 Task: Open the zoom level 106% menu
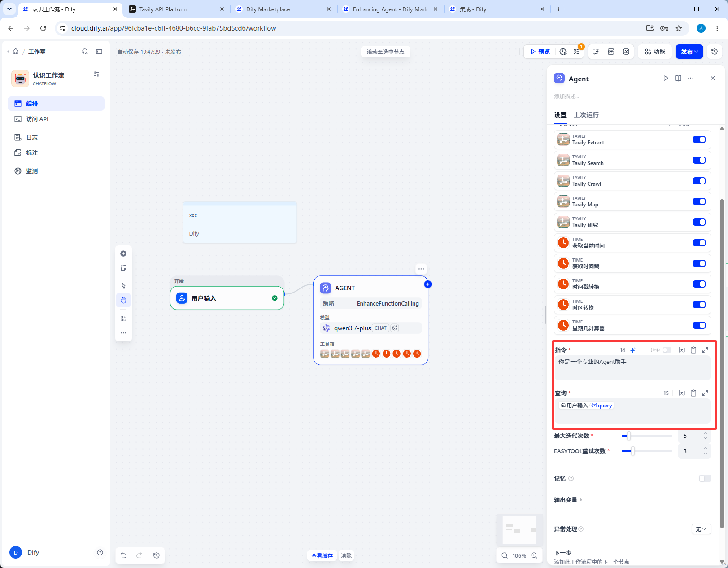click(x=519, y=555)
